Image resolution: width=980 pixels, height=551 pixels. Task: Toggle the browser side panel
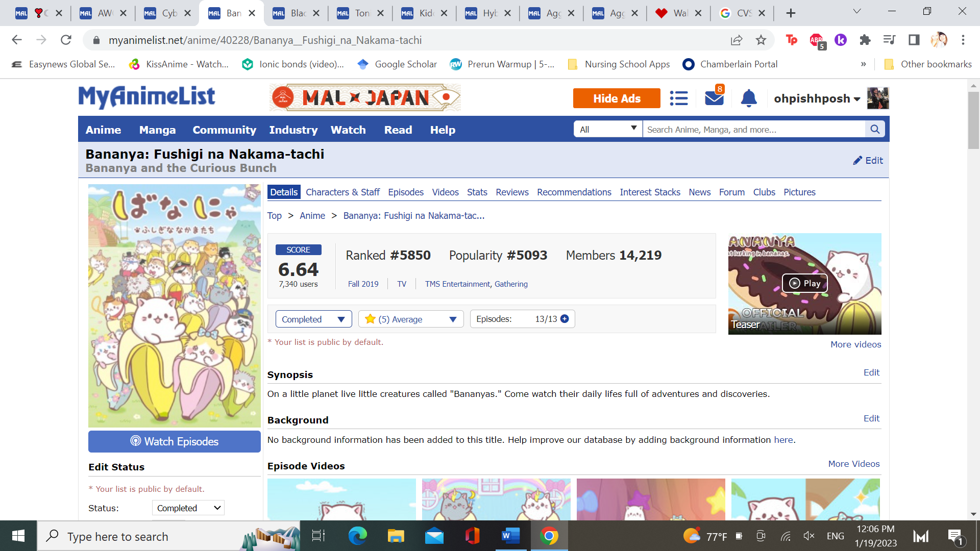coord(914,40)
